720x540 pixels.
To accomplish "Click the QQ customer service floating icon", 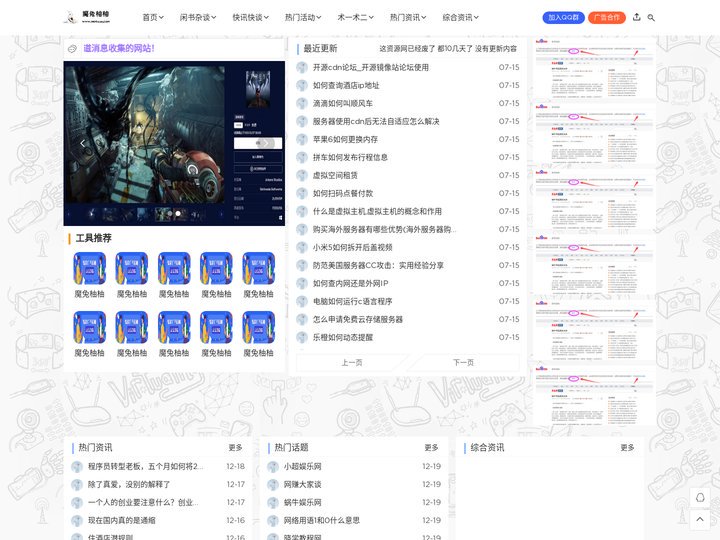I will [700, 497].
